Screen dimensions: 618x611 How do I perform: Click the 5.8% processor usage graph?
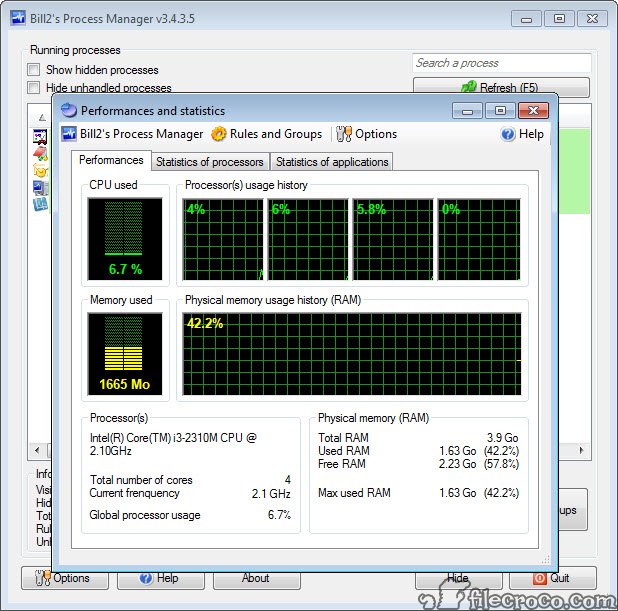(393, 239)
